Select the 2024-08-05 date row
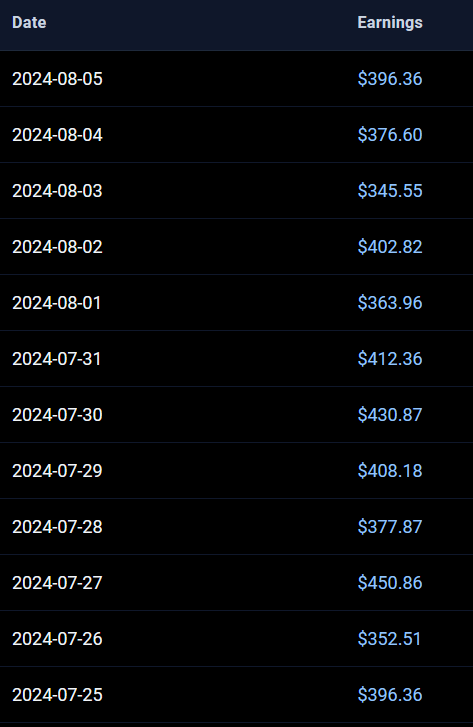This screenshot has width=473, height=727. click(236, 79)
